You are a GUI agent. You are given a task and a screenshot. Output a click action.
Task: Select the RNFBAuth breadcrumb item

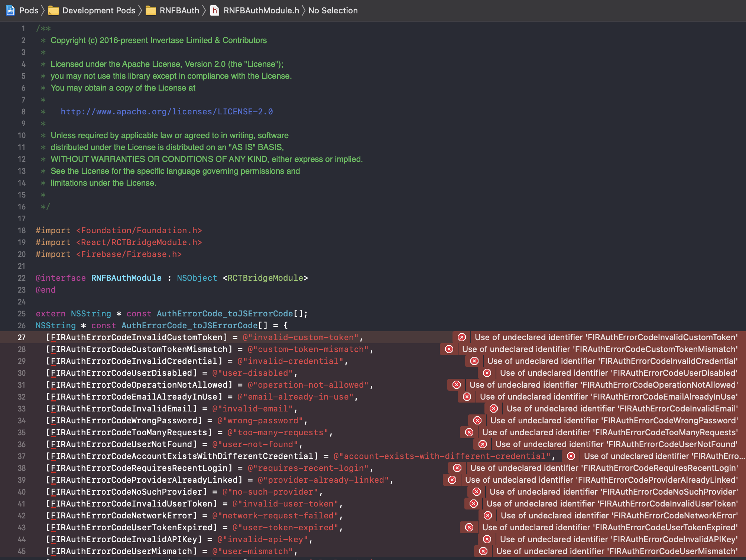[x=179, y=10]
